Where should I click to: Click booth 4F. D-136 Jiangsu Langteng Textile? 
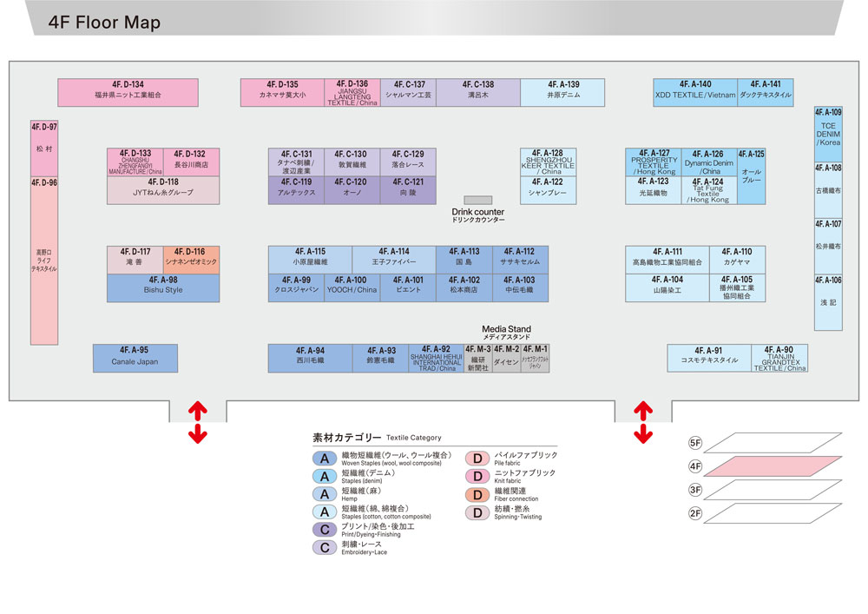click(x=352, y=92)
